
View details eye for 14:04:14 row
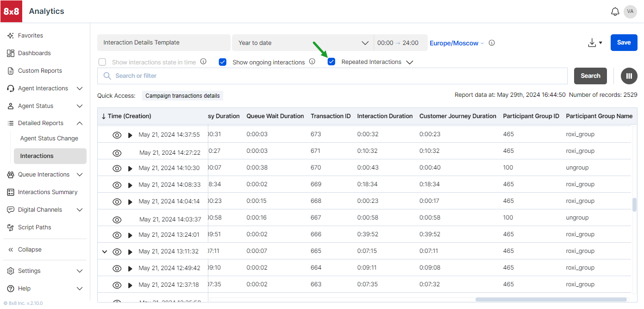(x=117, y=202)
